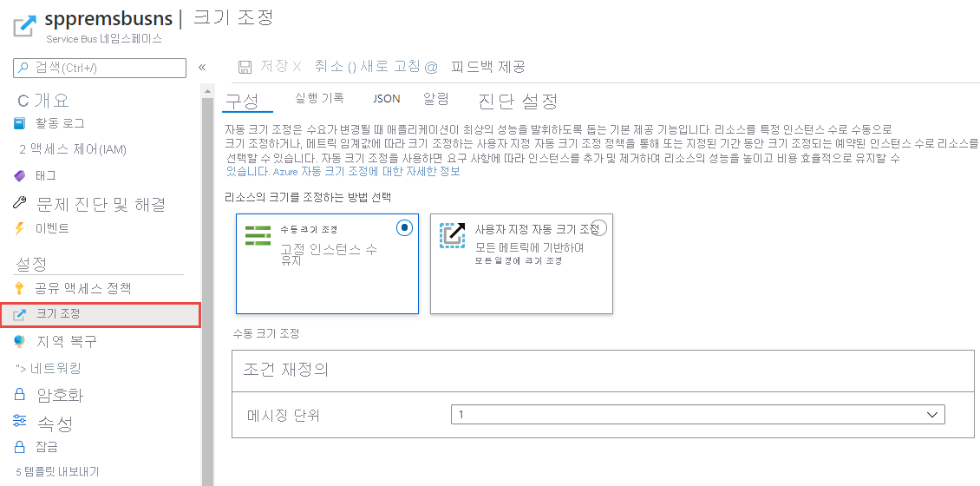
Task: Open the diagnostic settings (진단 설정) tab
Action: tap(517, 101)
